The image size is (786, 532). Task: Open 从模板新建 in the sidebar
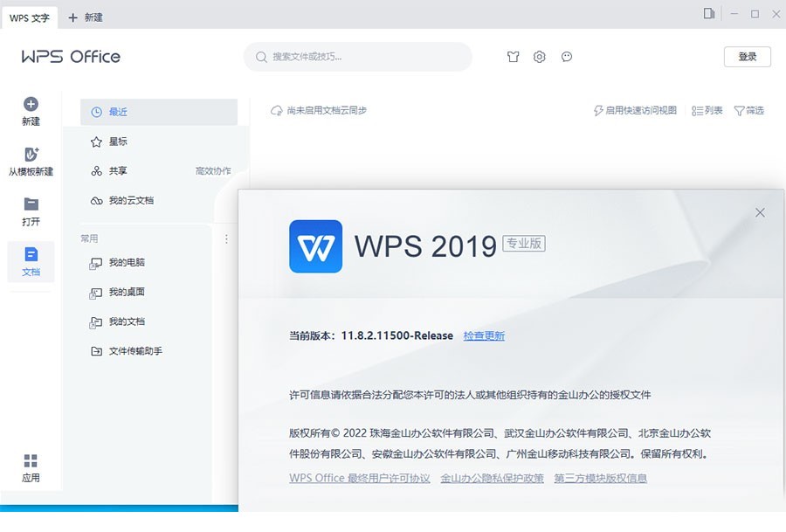click(31, 162)
